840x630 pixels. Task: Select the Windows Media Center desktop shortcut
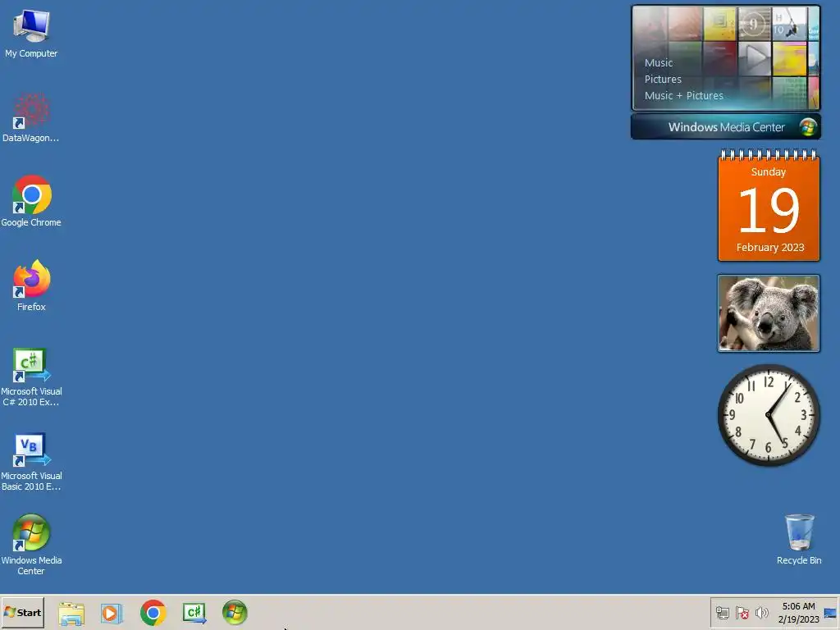(x=31, y=546)
